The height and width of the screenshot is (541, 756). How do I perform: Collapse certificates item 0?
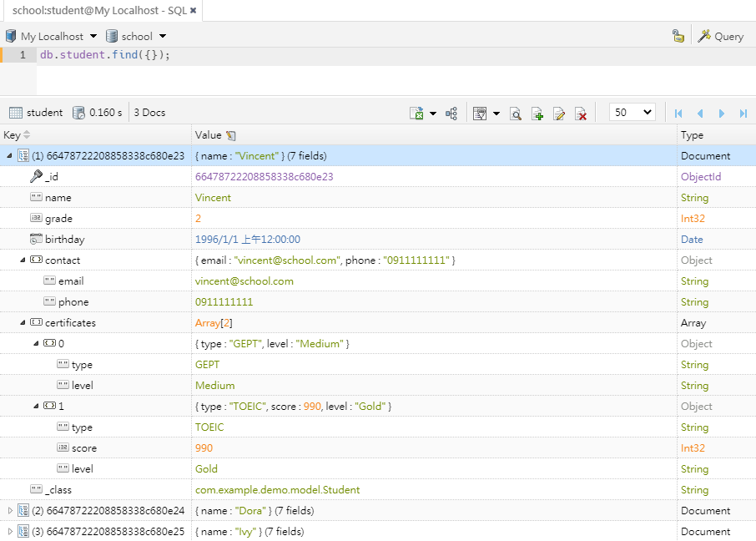point(36,343)
